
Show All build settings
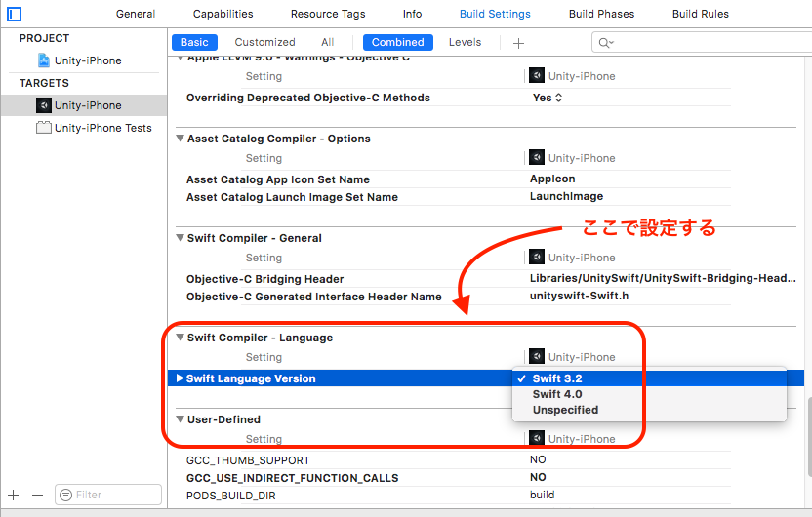click(x=327, y=43)
